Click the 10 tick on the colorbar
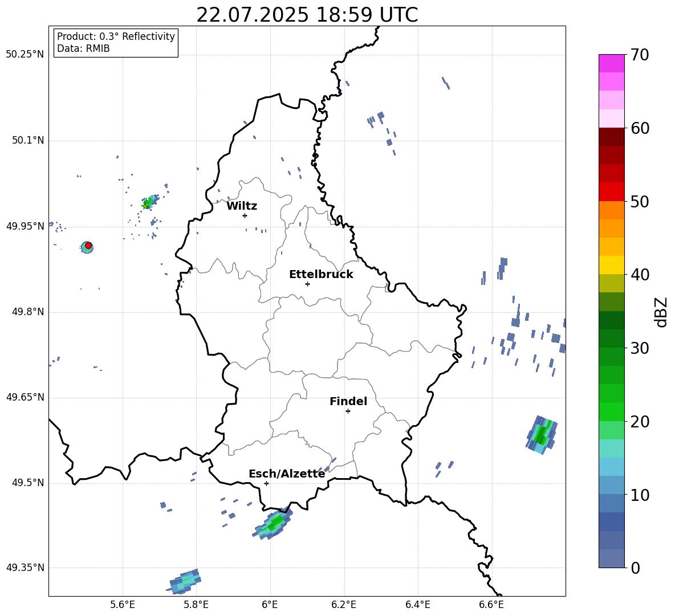Image resolution: width=675 pixels, height=616 pixels. pyautogui.click(x=640, y=495)
